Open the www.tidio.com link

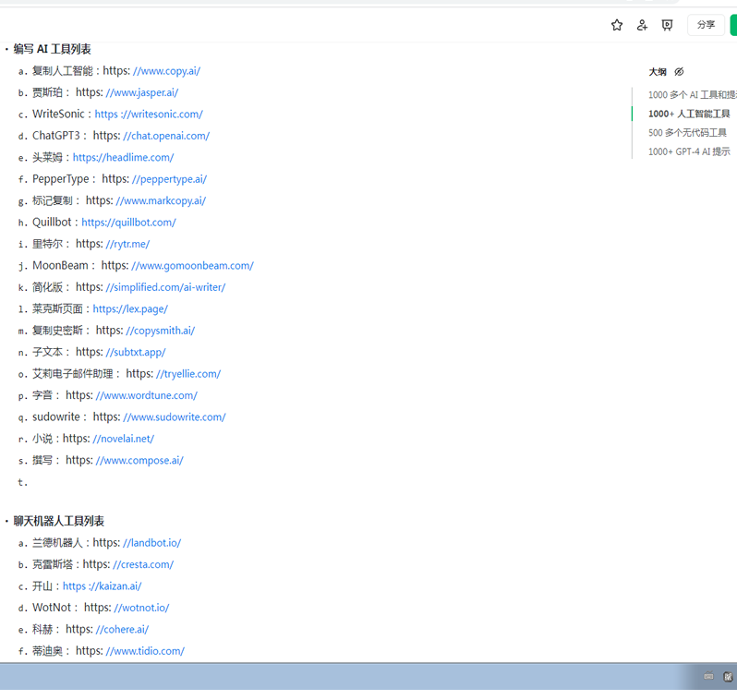pyautogui.click(x=145, y=651)
